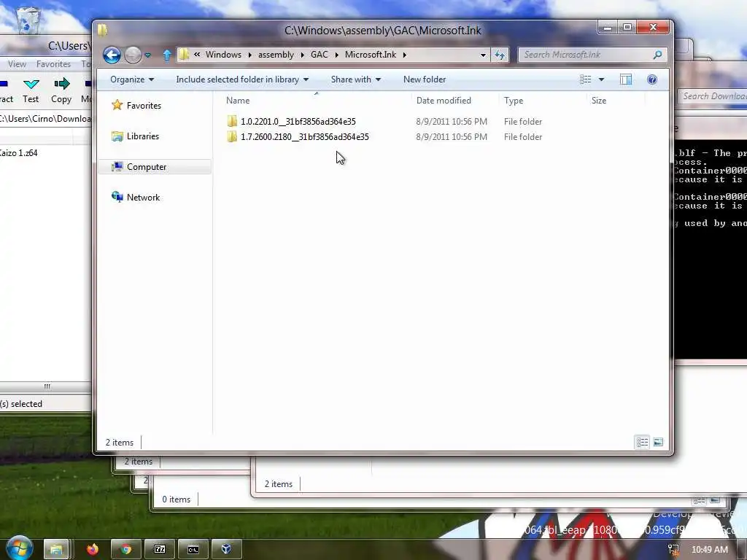Viewport: 747px width, 560px height.
Task: Select Network in navigation pane
Action: (x=136, y=197)
